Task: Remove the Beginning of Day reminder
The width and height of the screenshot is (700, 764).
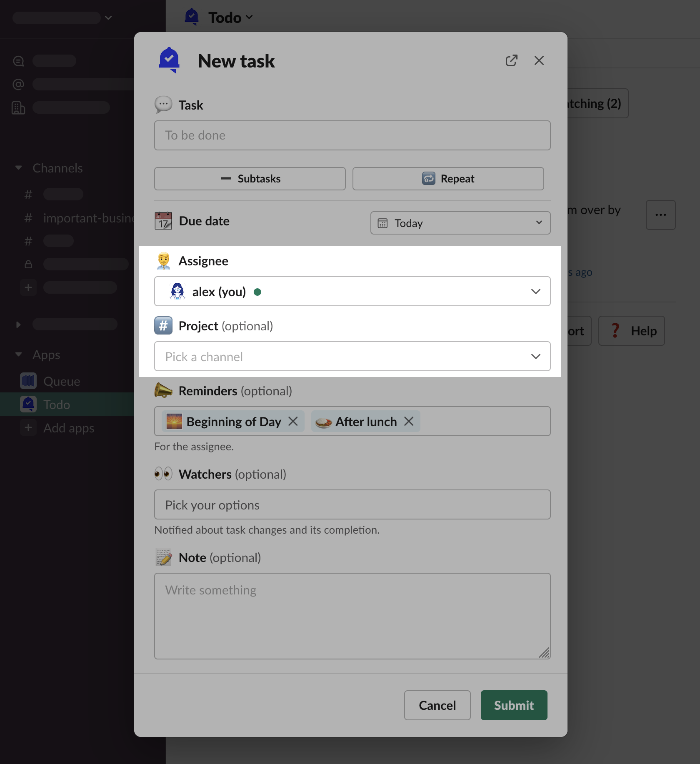Action: pos(293,421)
